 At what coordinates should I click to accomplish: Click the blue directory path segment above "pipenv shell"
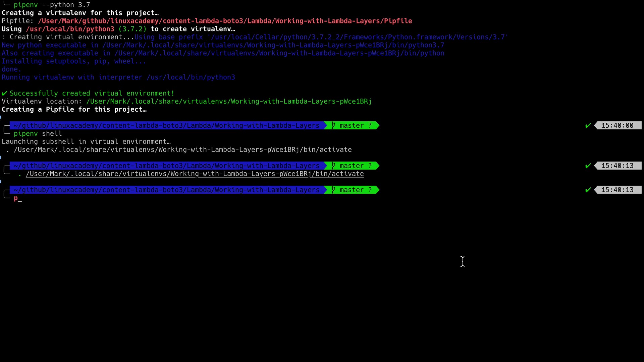(x=166, y=126)
